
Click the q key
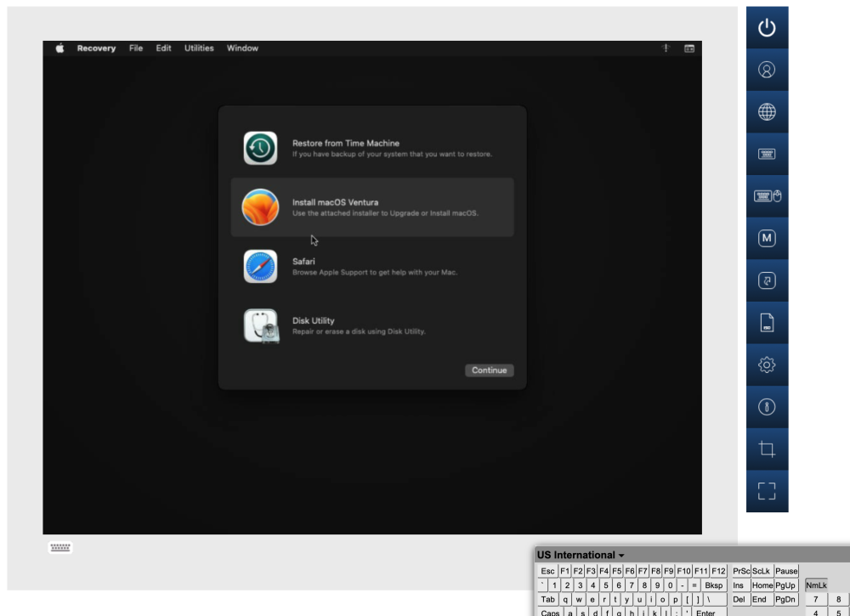(565, 599)
